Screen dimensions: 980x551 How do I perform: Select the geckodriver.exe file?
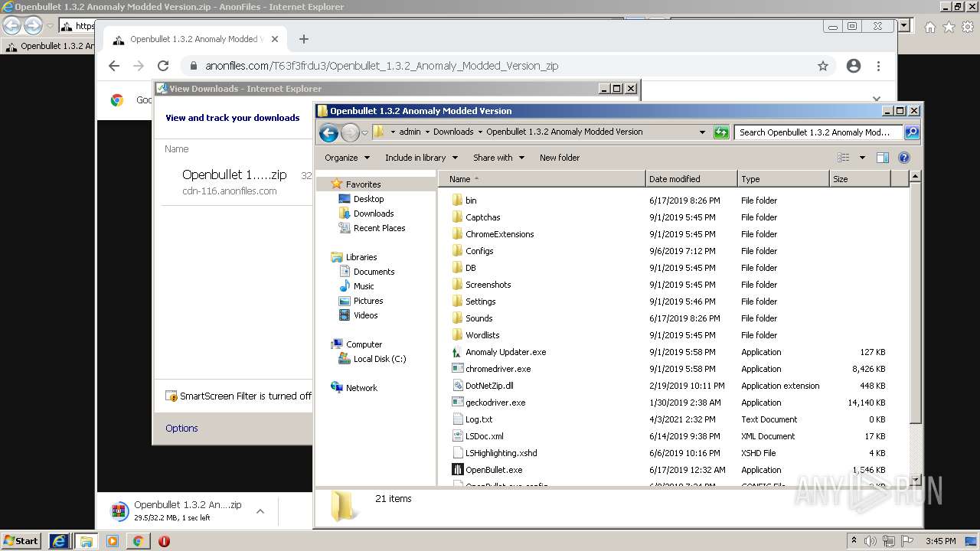[495, 403]
